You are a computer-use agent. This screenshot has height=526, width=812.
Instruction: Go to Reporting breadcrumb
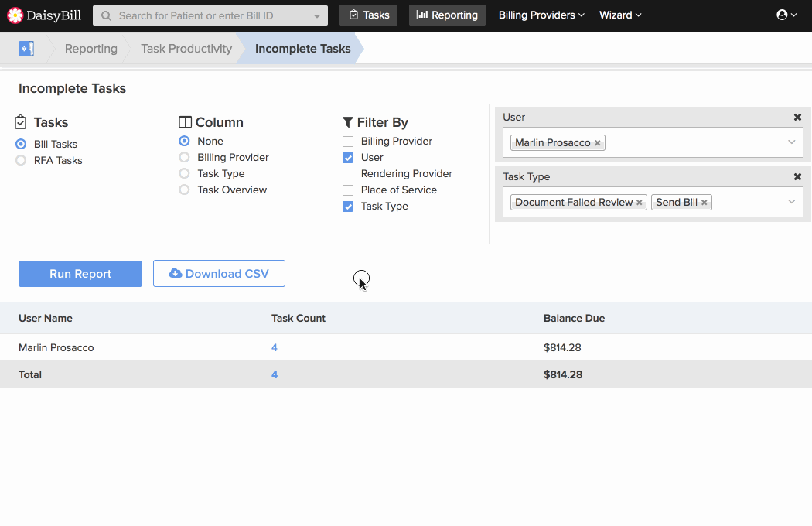tap(90, 49)
